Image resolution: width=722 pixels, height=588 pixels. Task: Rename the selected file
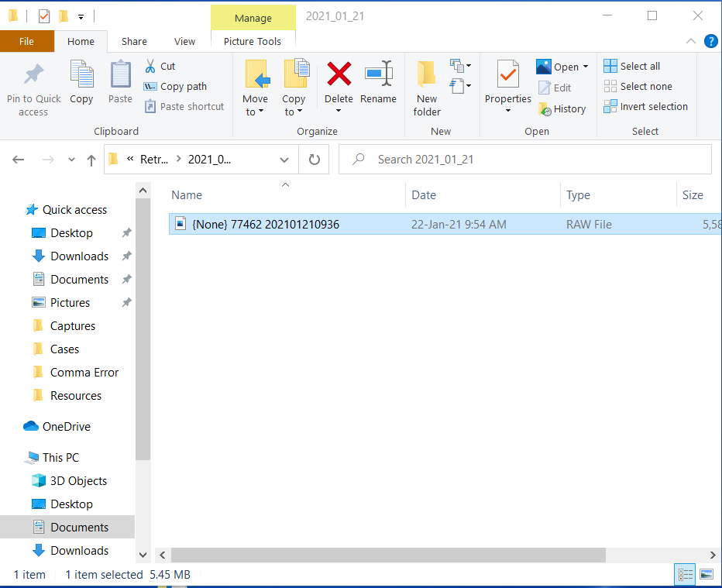(378, 82)
